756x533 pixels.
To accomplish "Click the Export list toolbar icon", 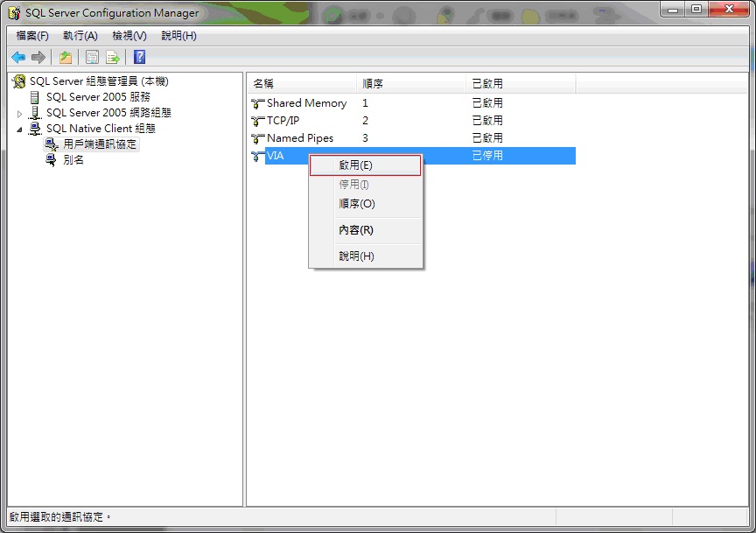I will coord(113,58).
